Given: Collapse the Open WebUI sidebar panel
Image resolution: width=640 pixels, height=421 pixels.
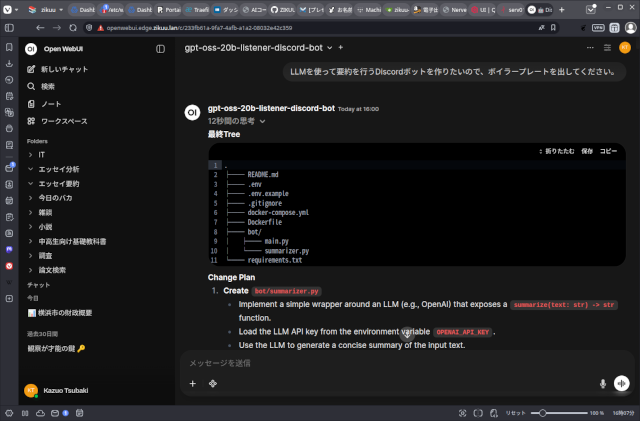Looking at the screenshot, I should [161, 49].
